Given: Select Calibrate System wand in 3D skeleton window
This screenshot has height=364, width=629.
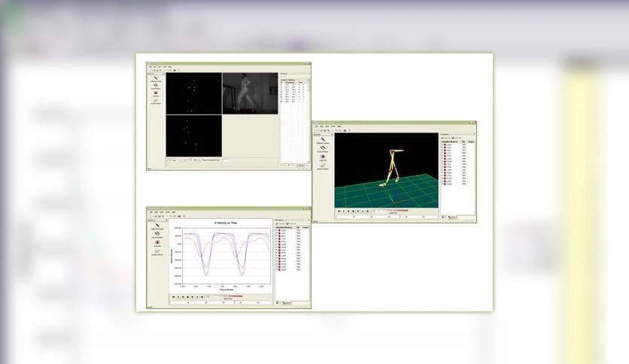Looking at the screenshot, I should click(x=323, y=139).
